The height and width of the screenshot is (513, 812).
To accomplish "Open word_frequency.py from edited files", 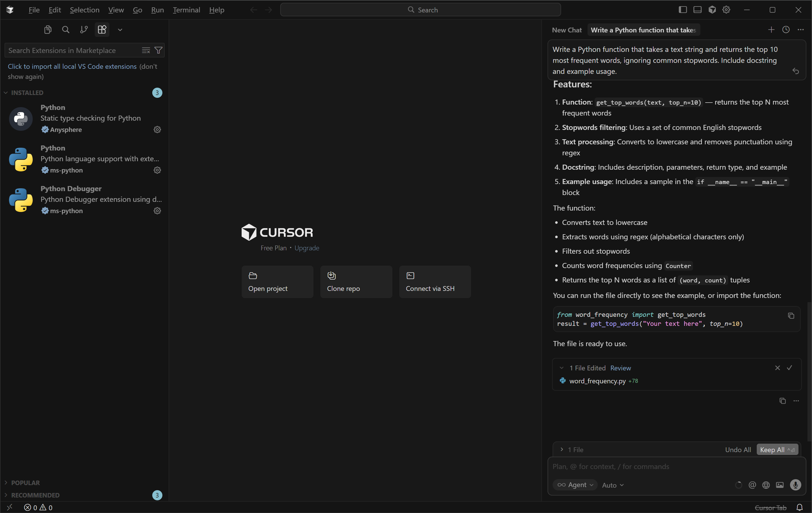I will tap(597, 381).
